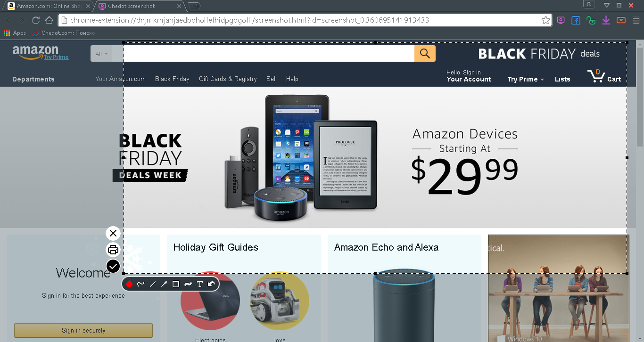Reload the page

tap(35, 20)
